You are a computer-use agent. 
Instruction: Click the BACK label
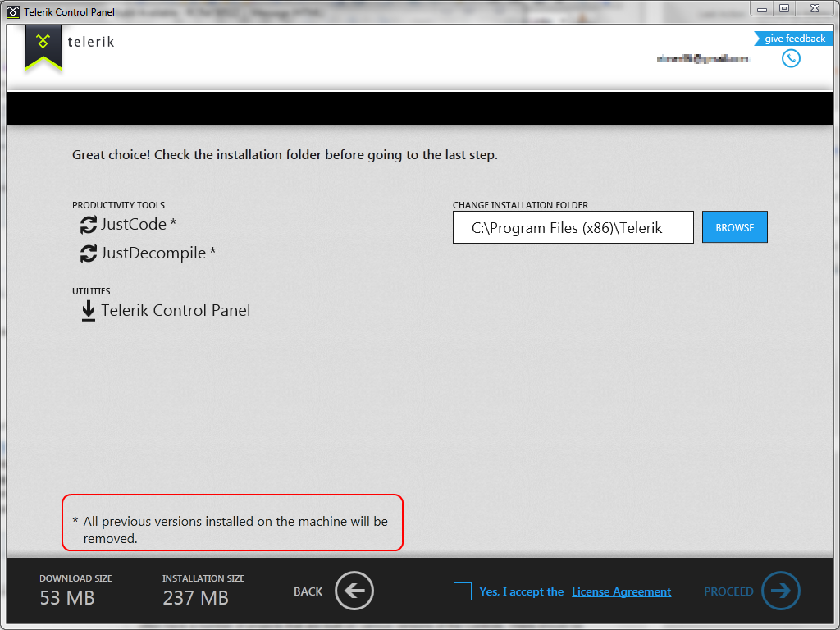point(308,591)
